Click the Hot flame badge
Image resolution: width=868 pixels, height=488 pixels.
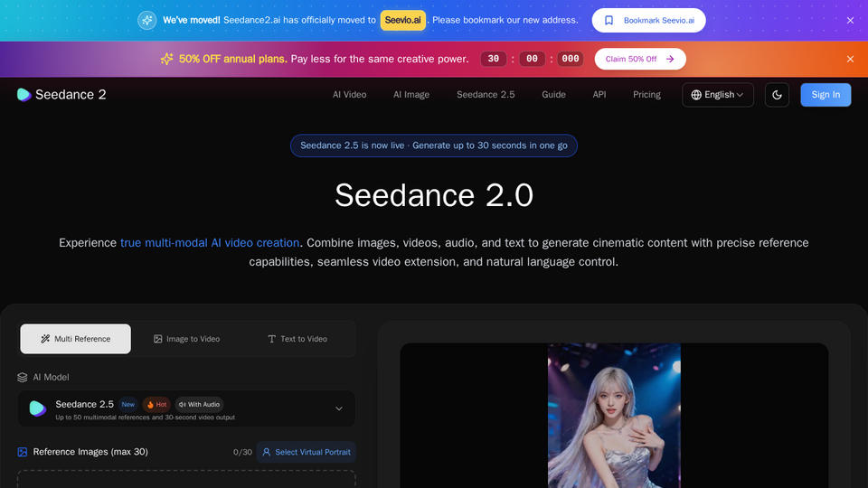click(156, 405)
